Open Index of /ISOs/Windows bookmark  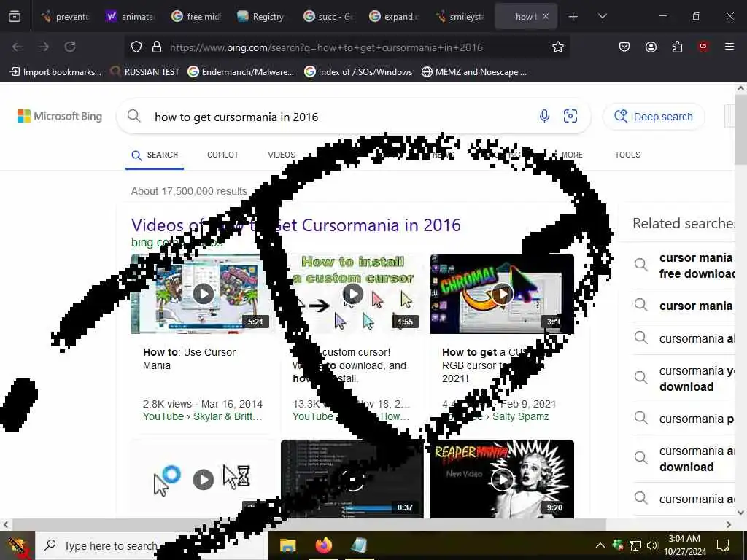click(358, 72)
